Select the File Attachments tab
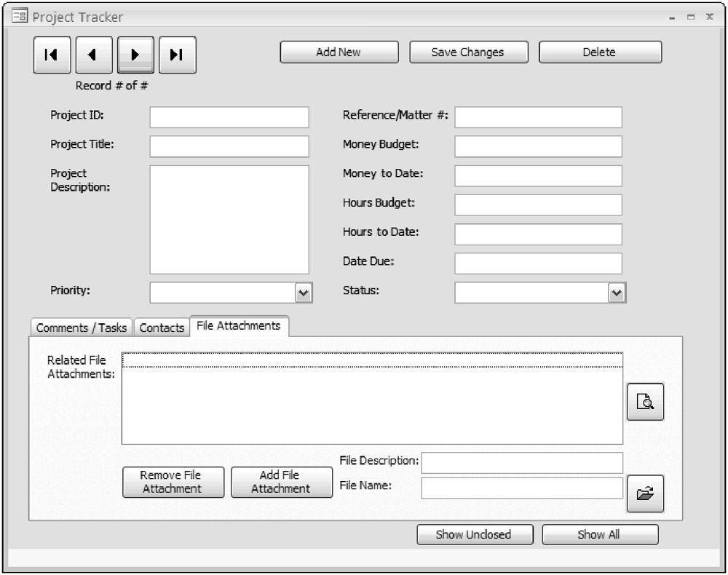Image resolution: width=728 pixels, height=575 pixels. click(x=238, y=326)
